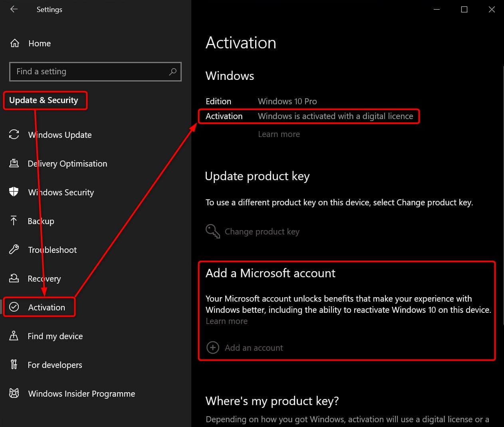Viewport: 504px width, 427px height.
Task: Click the Find my device icon
Action: tap(14, 336)
